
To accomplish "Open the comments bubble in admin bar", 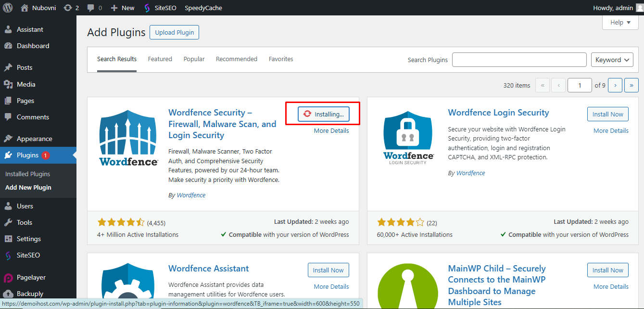I will pyautogui.click(x=91, y=8).
